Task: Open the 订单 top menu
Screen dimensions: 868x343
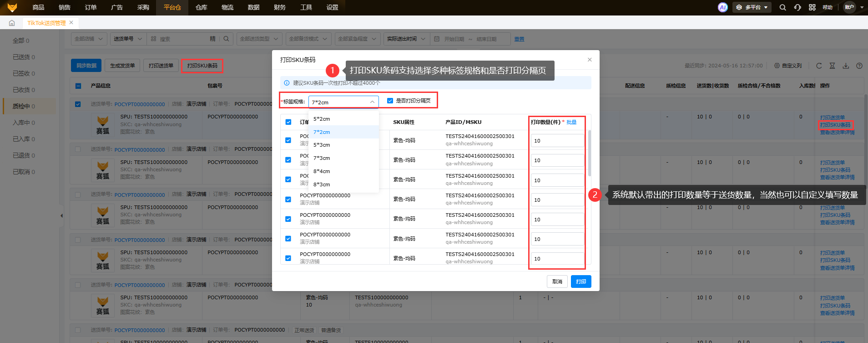Action: coord(91,7)
